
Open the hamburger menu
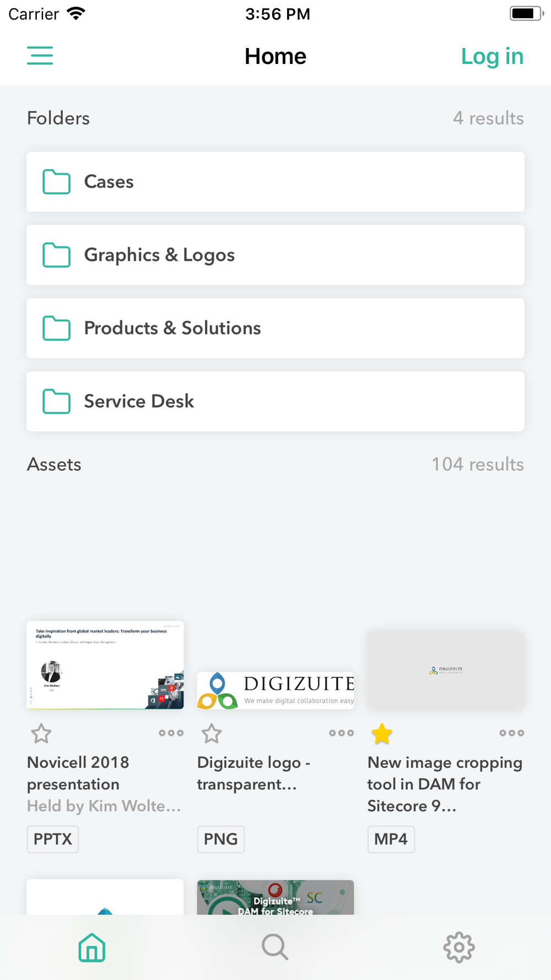40,56
